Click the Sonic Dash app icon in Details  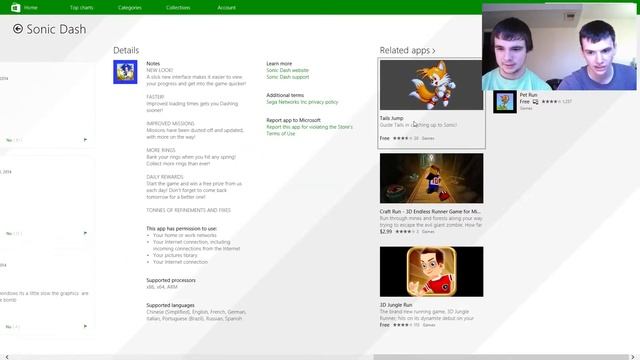tap(125, 72)
